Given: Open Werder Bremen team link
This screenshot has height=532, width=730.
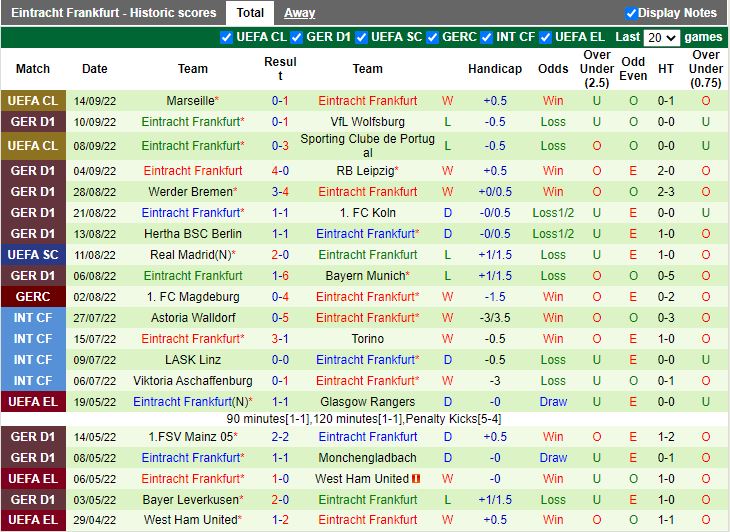Looking at the screenshot, I should 190,192.
